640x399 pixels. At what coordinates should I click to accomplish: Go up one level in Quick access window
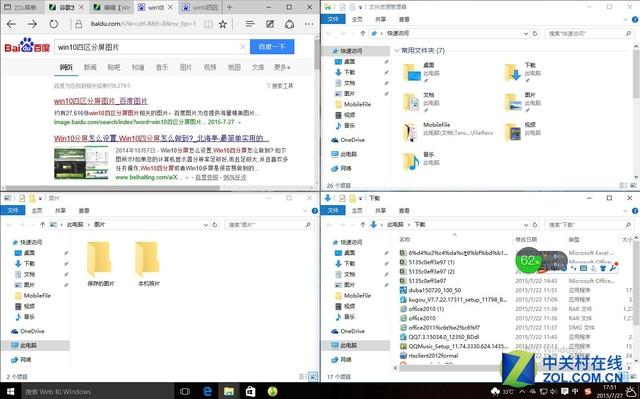click(362, 33)
